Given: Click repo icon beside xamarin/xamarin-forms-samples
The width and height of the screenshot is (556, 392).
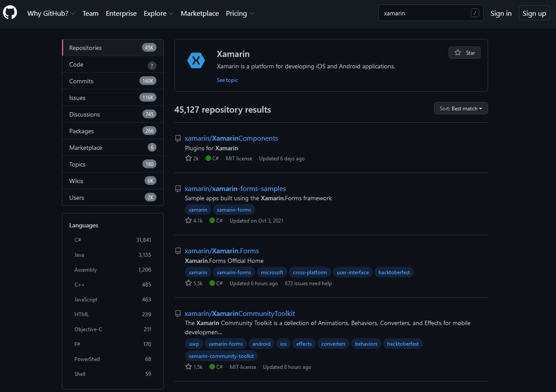Looking at the screenshot, I should point(178,189).
